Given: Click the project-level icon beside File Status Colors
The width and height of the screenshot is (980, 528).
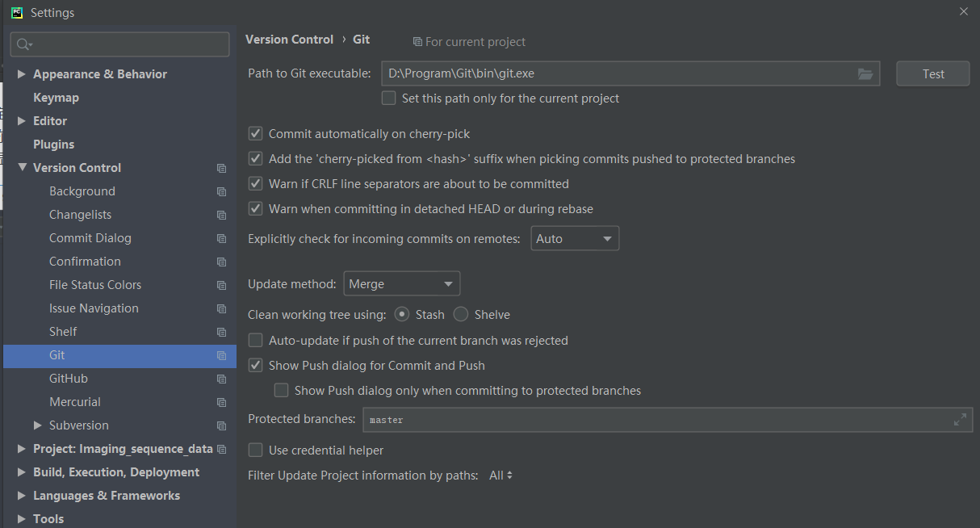Looking at the screenshot, I should coord(221,286).
